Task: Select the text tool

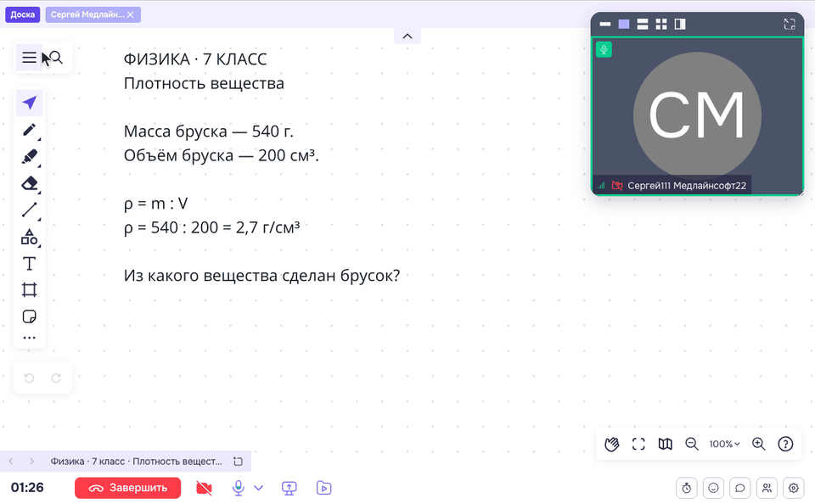Action: pyautogui.click(x=30, y=264)
